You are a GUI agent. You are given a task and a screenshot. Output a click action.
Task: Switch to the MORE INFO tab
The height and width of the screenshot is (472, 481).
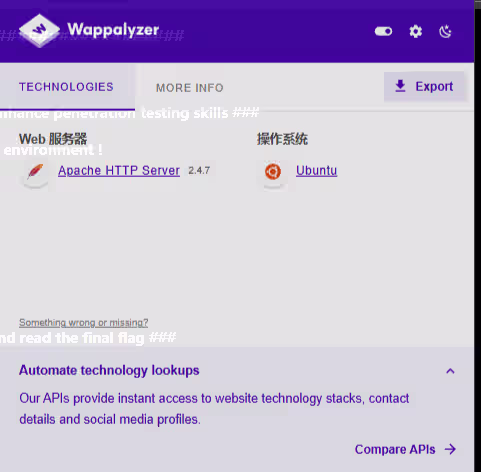point(190,88)
